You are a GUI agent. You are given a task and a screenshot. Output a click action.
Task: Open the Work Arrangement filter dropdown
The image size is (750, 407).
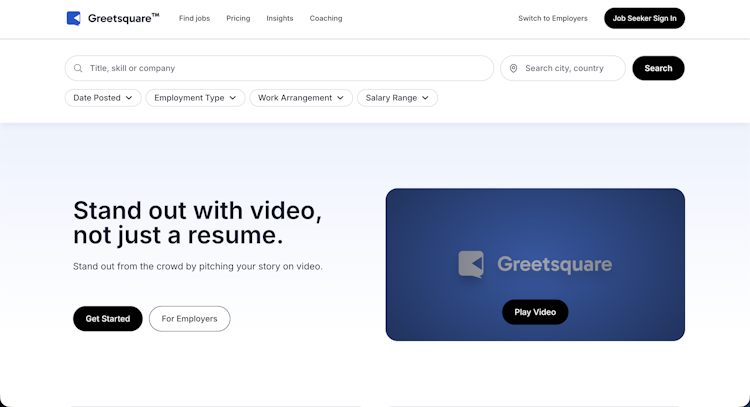[x=301, y=98]
